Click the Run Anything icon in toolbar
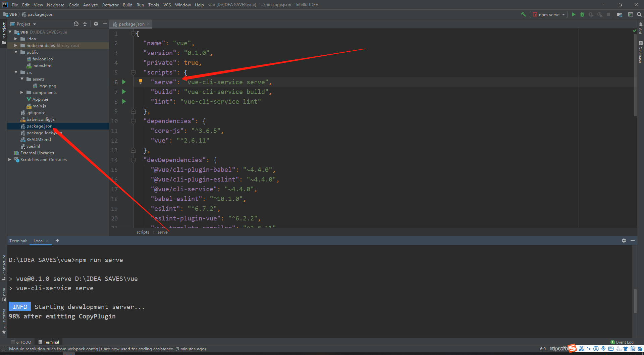The width and height of the screenshot is (644, 355). coord(631,14)
